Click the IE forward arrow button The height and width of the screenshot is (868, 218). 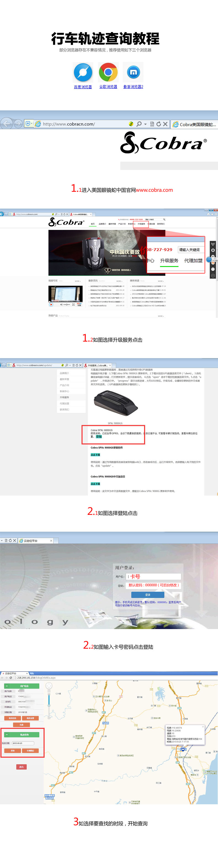18,124
